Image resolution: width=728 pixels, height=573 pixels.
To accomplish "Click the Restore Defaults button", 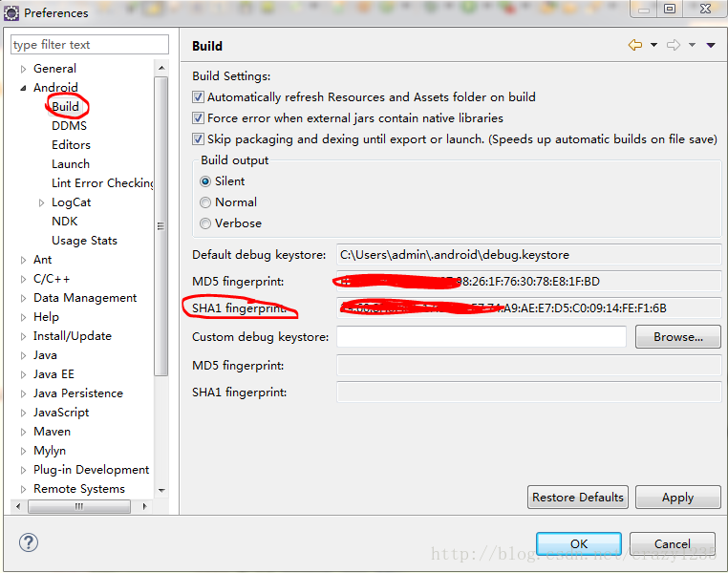I will point(578,497).
